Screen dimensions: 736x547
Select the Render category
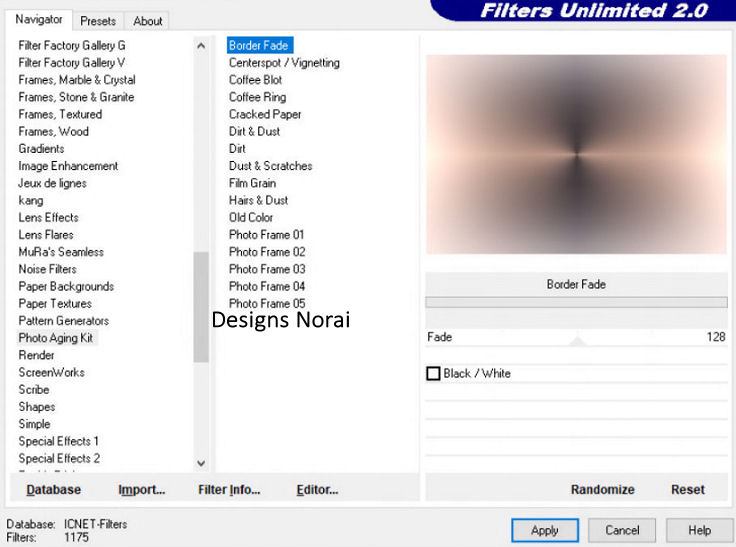[36, 355]
